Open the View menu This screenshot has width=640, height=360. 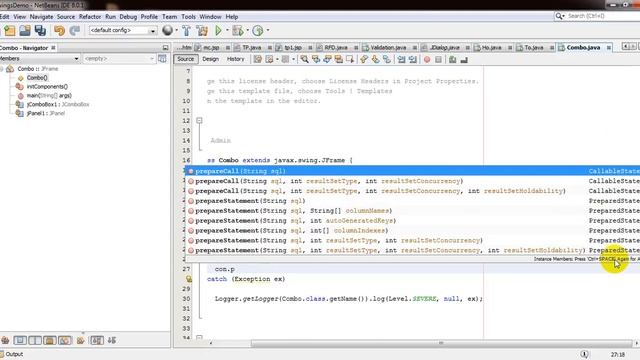pos(19,17)
